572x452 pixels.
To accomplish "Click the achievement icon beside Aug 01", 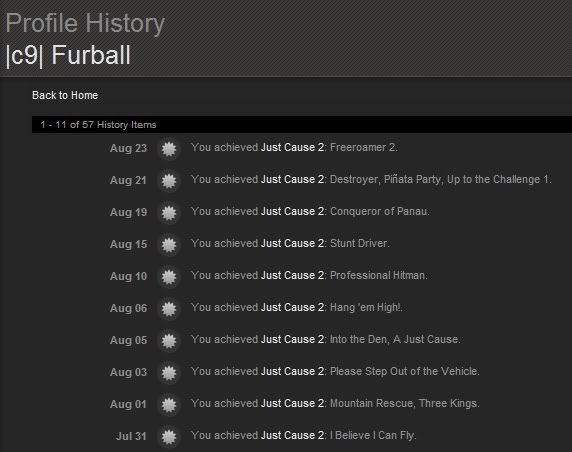I will click(169, 405).
